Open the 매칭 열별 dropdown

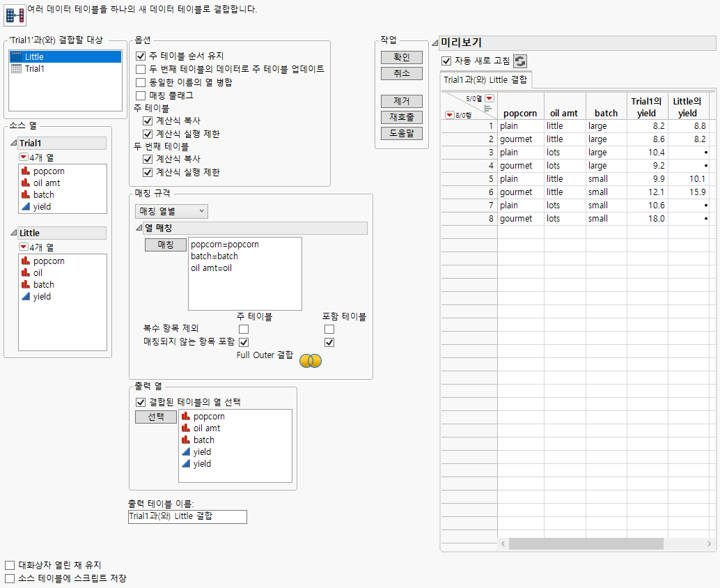171,211
